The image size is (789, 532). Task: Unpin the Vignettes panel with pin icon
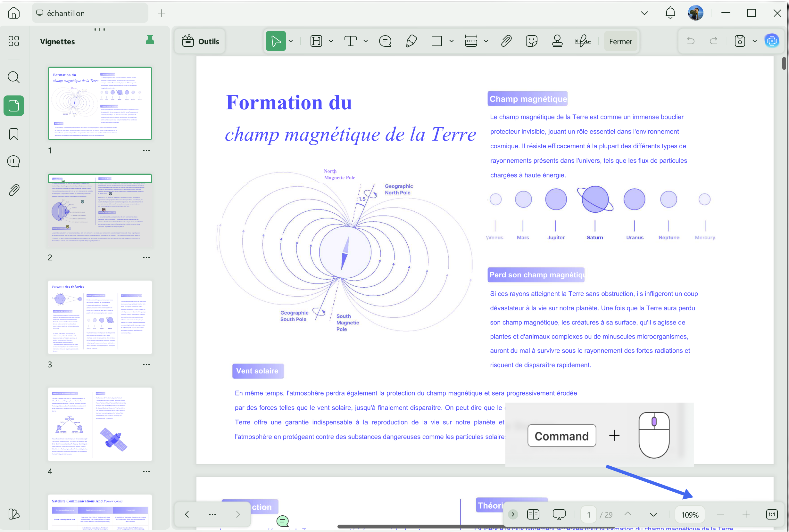click(150, 41)
